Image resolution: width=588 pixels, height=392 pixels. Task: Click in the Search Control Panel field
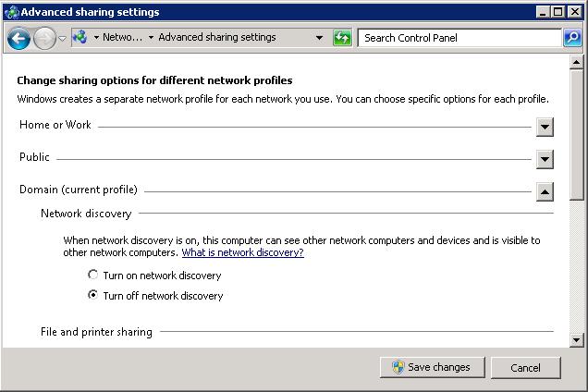(x=458, y=38)
